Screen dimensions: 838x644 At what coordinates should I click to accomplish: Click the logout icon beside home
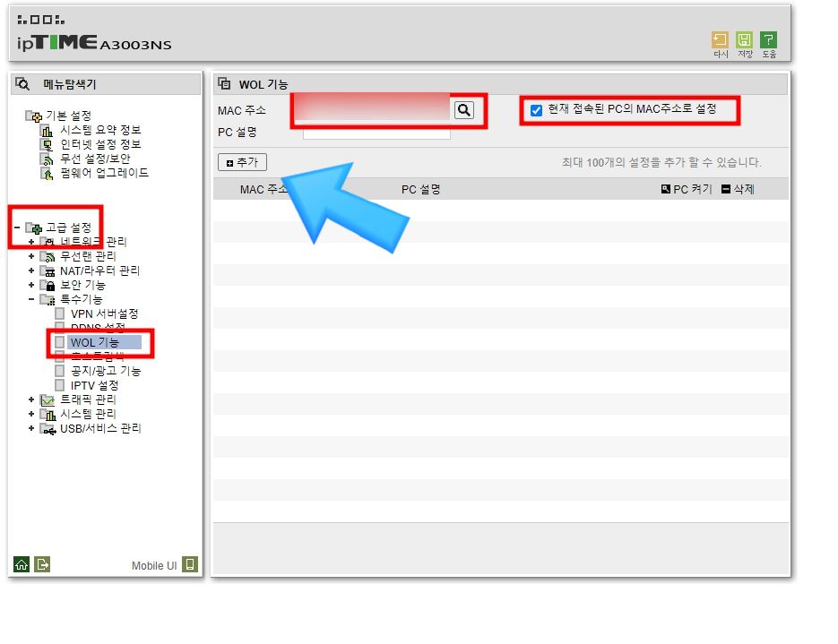tap(42, 564)
